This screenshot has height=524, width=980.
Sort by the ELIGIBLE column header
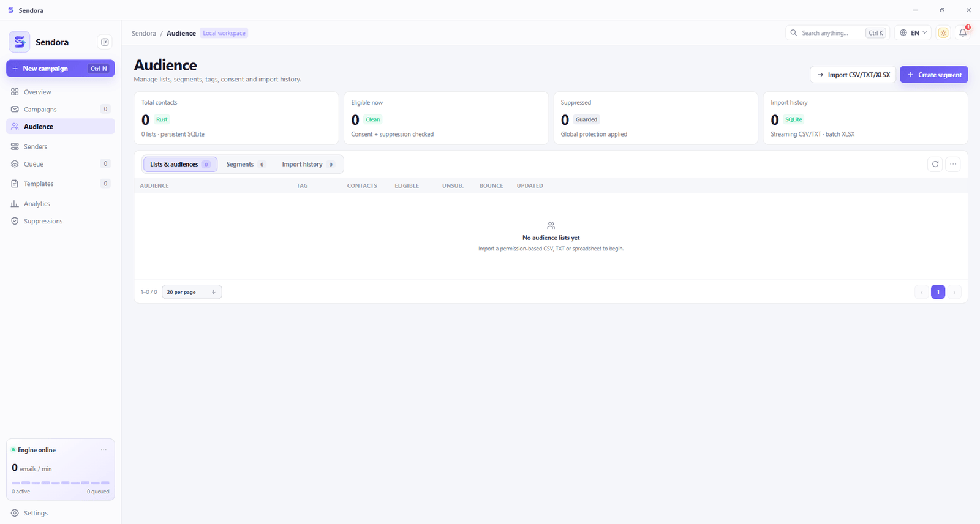pyautogui.click(x=407, y=185)
